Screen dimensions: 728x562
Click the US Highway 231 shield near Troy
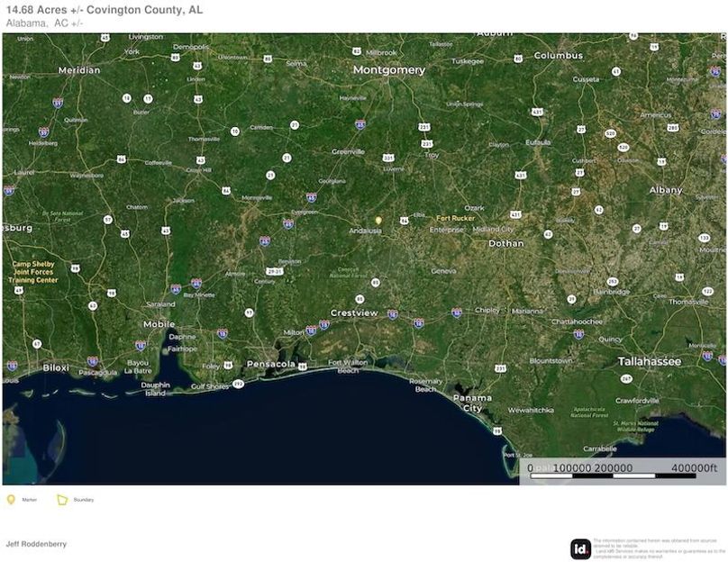click(426, 141)
